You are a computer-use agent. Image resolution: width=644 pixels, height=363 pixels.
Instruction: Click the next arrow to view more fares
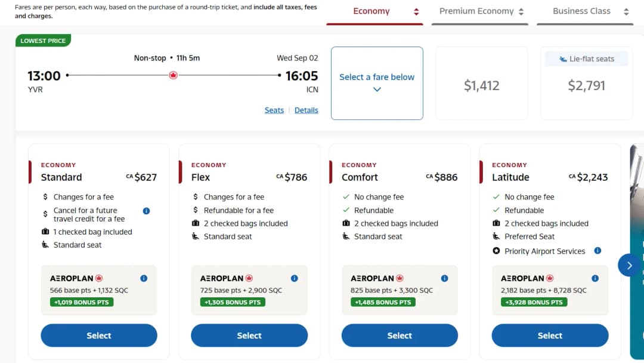click(629, 266)
